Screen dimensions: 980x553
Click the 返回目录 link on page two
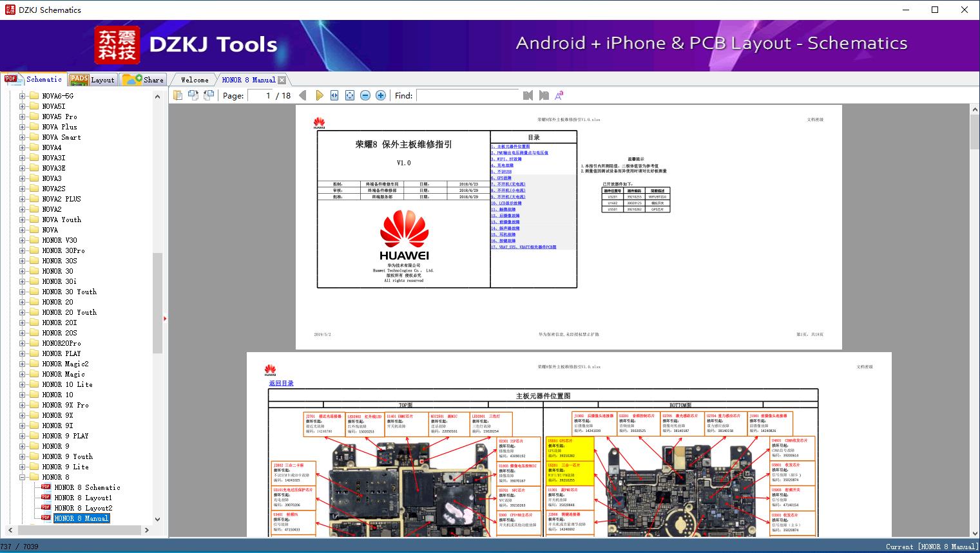point(281,383)
